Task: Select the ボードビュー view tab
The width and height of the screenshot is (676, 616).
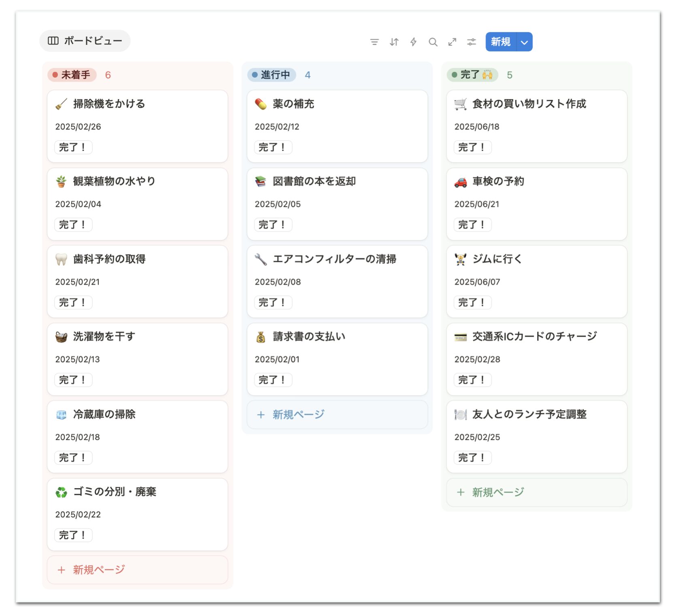Action: [x=85, y=40]
